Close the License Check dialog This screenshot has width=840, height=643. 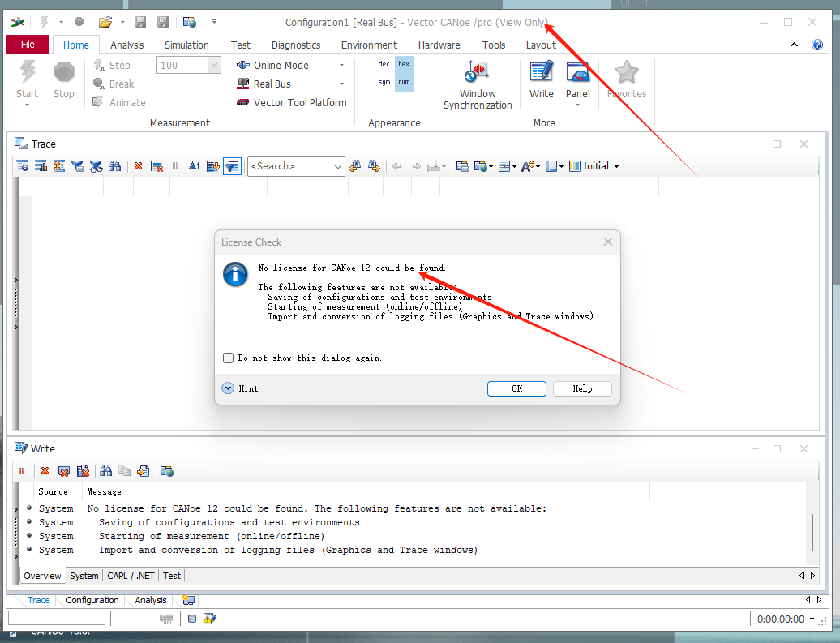[x=607, y=242]
